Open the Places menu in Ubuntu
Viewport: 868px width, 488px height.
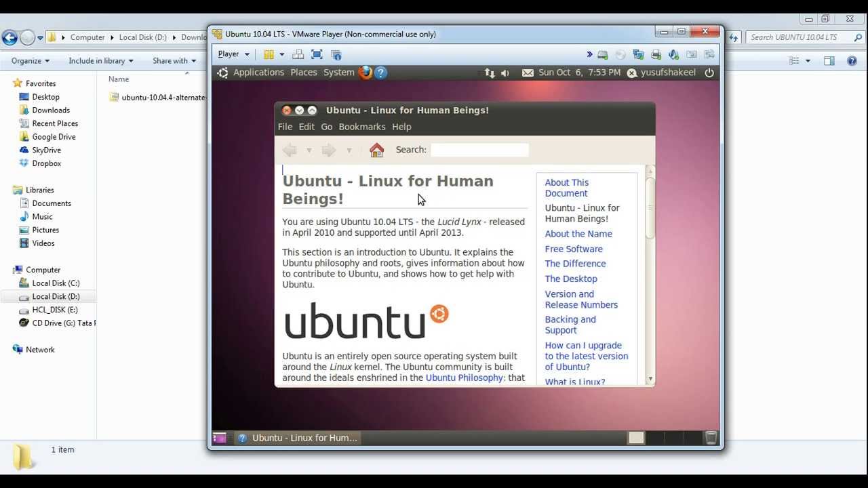(x=304, y=73)
